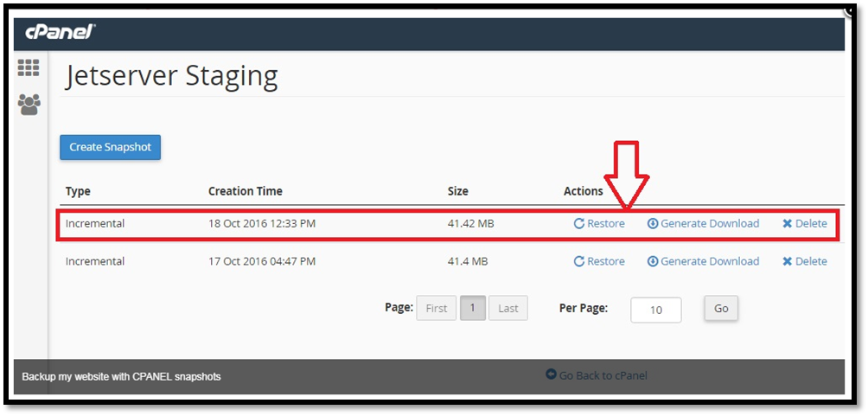Viewport: 868px width, 416px height.
Task: Select page 1 in pagination
Action: pyautogui.click(x=473, y=308)
